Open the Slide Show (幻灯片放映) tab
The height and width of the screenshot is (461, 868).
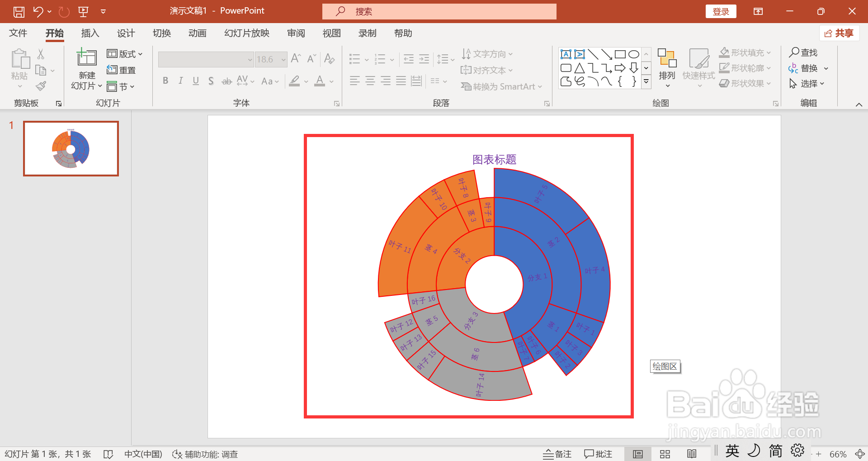point(247,33)
